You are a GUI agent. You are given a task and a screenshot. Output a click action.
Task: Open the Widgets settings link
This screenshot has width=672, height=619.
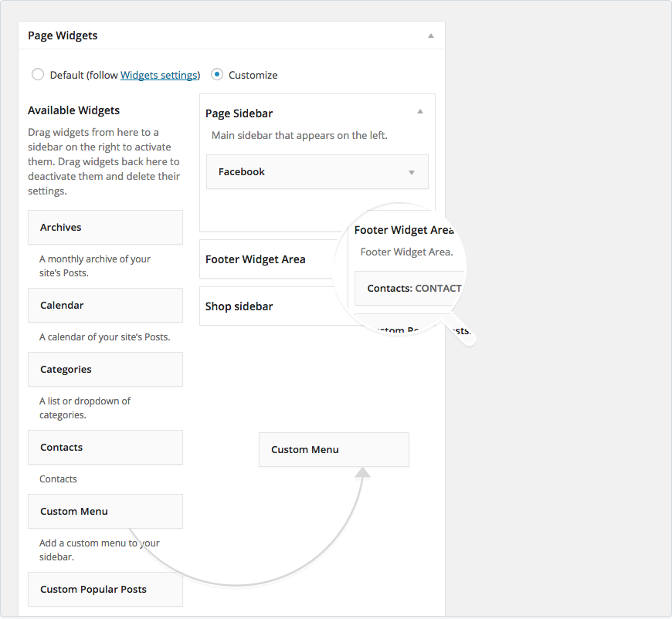(x=159, y=75)
